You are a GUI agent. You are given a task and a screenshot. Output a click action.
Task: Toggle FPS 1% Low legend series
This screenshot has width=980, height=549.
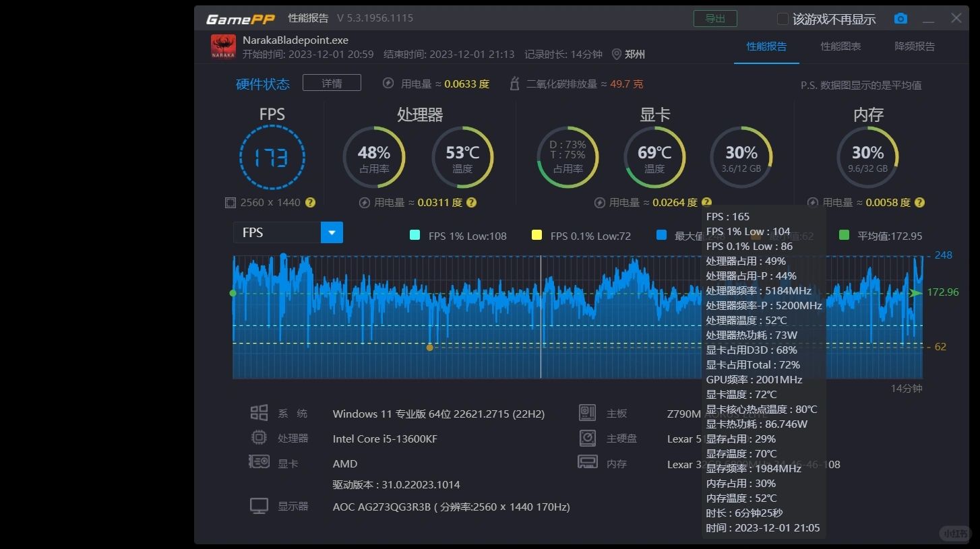click(x=415, y=235)
